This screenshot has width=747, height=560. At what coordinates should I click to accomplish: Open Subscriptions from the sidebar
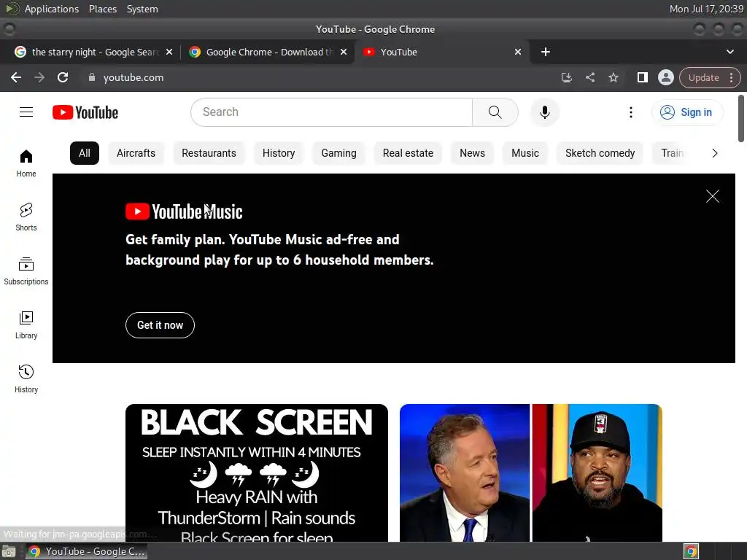26,271
